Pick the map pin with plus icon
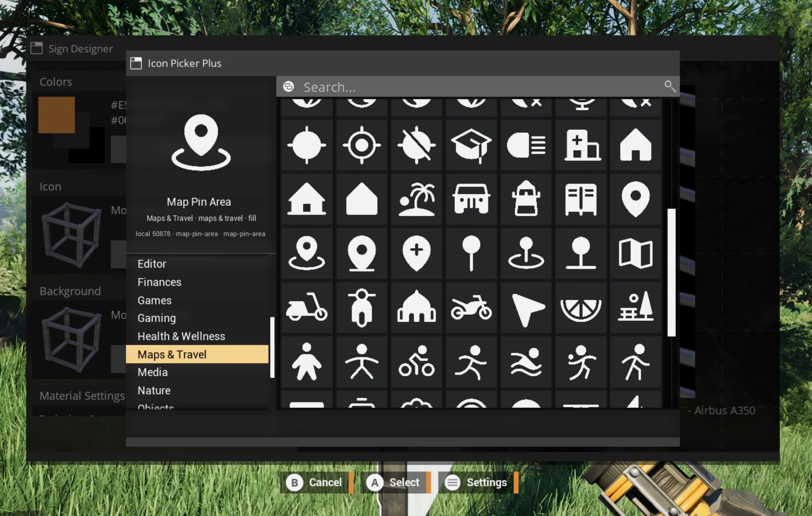Viewport: 812px width, 516px height. pos(416,253)
